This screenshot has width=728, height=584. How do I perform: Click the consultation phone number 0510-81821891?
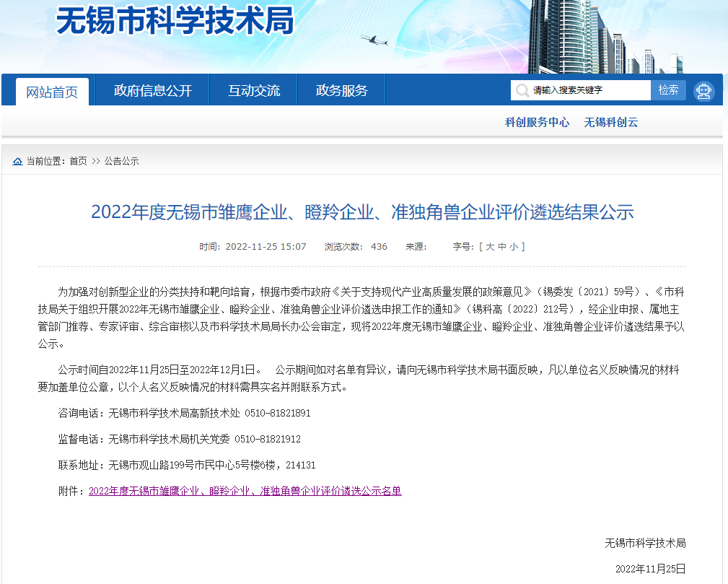[278, 413]
